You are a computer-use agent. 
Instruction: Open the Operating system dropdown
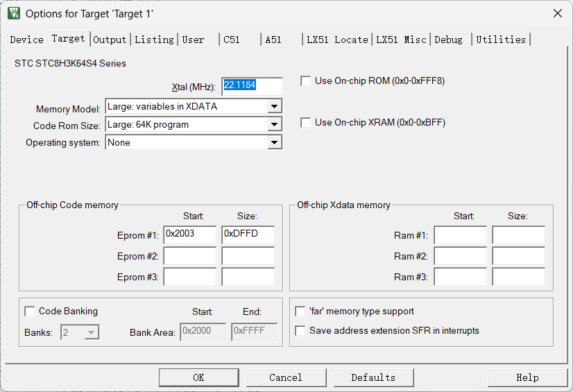coord(275,142)
